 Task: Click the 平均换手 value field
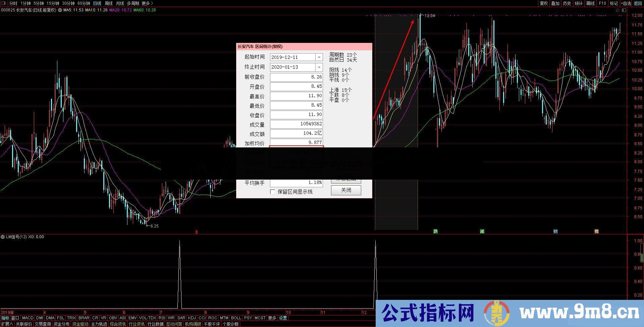point(297,183)
